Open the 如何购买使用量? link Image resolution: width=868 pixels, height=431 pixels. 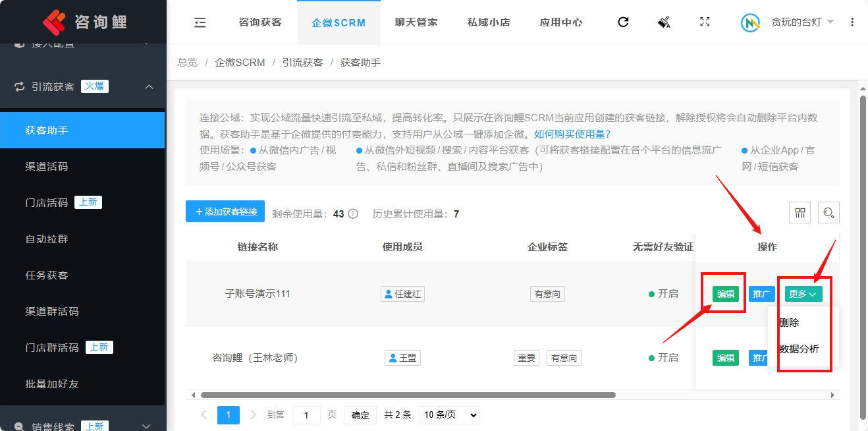tap(572, 134)
